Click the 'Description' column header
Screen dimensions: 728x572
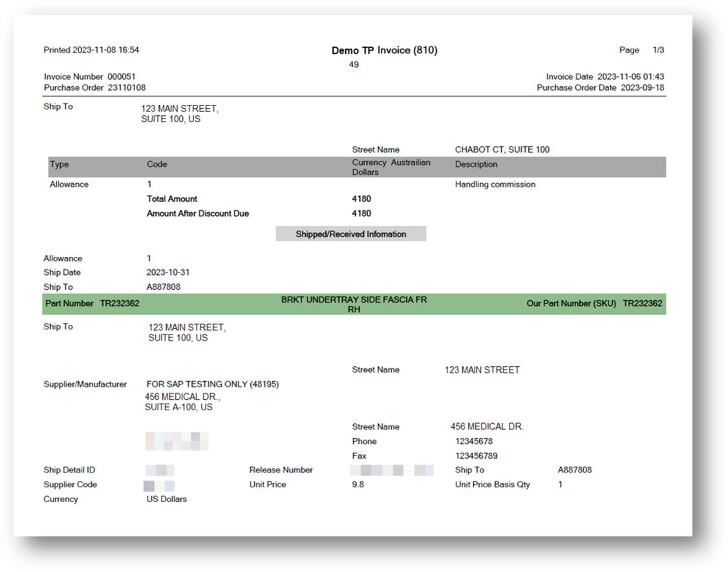tap(476, 164)
